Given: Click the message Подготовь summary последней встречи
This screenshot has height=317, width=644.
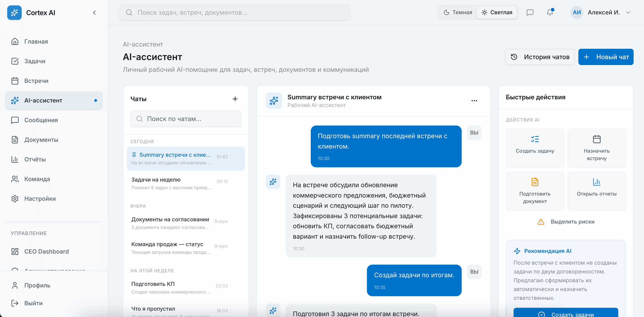Looking at the screenshot, I should [386, 146].
